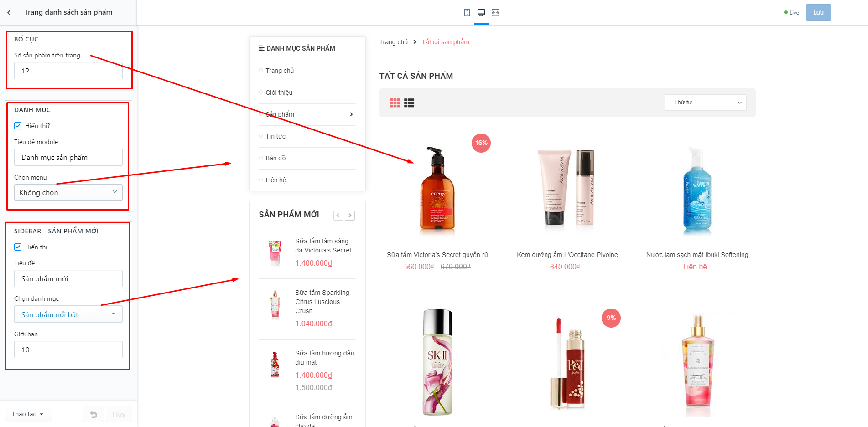Click sidebar thumbnail for 'Sparkling Citrus Luscious Crush'
Viewport: 868px width, 427px height.
[275, 304]
